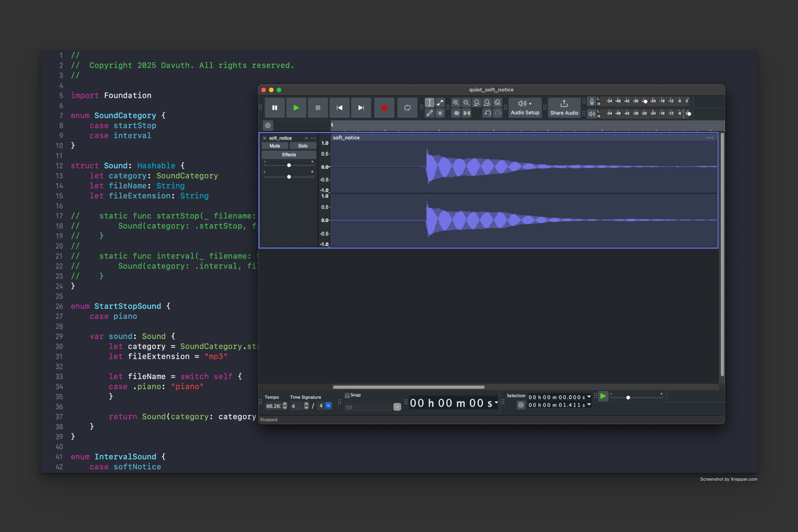Click line number 12 in code editor gutter
798x532 pixels.
(x=59, y=166)
